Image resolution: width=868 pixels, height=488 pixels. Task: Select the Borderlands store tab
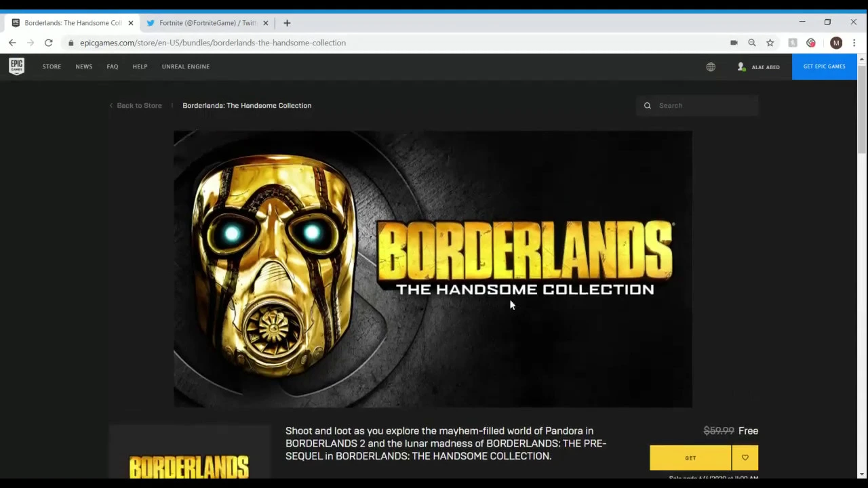[x=73, y=23]
